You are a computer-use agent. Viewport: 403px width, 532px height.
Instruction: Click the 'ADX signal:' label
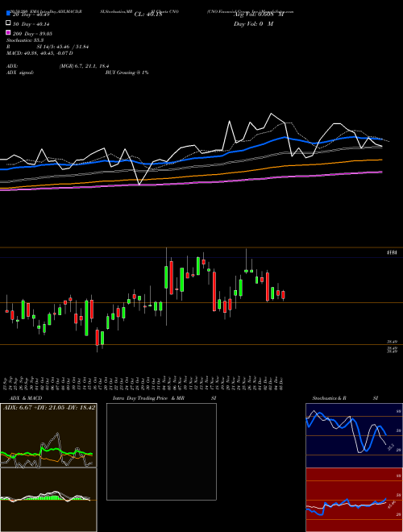tap(20, 73)
